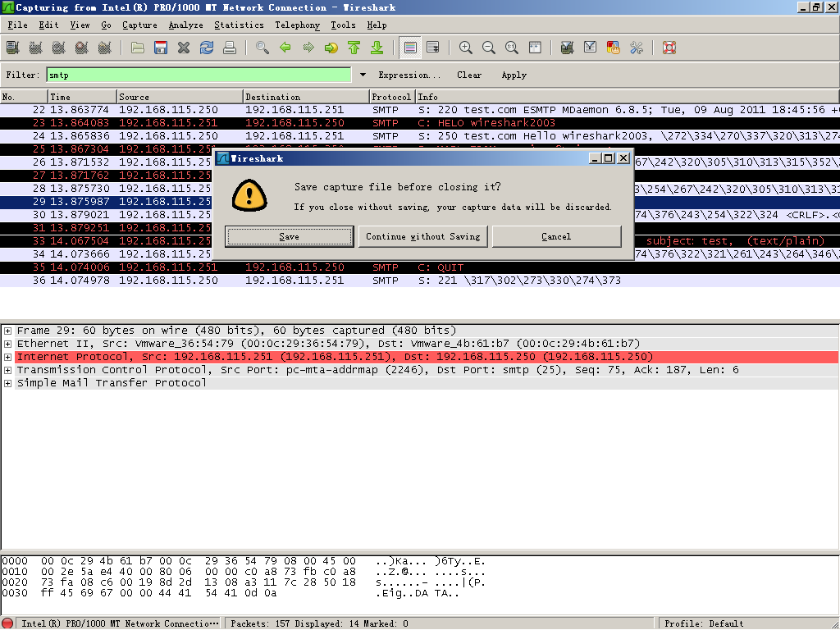The image size is (840, 630).
Task: Jump to last packet icon
Action: pyautogui.click(x=377, y=48)
